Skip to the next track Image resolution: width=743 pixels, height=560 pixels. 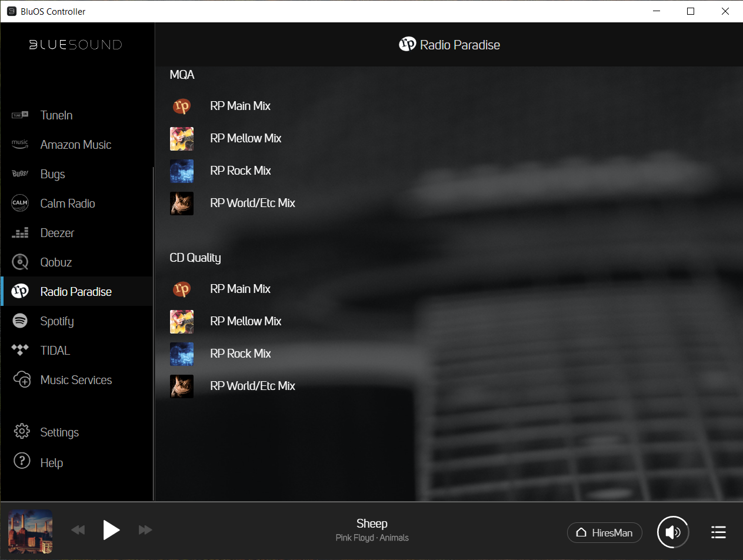click(x=145, y=530)
